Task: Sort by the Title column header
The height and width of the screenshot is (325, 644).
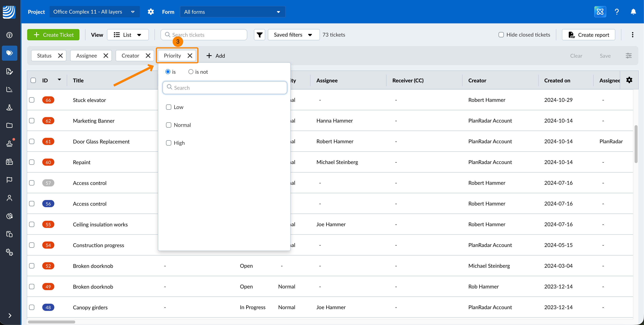Action: 78,80
